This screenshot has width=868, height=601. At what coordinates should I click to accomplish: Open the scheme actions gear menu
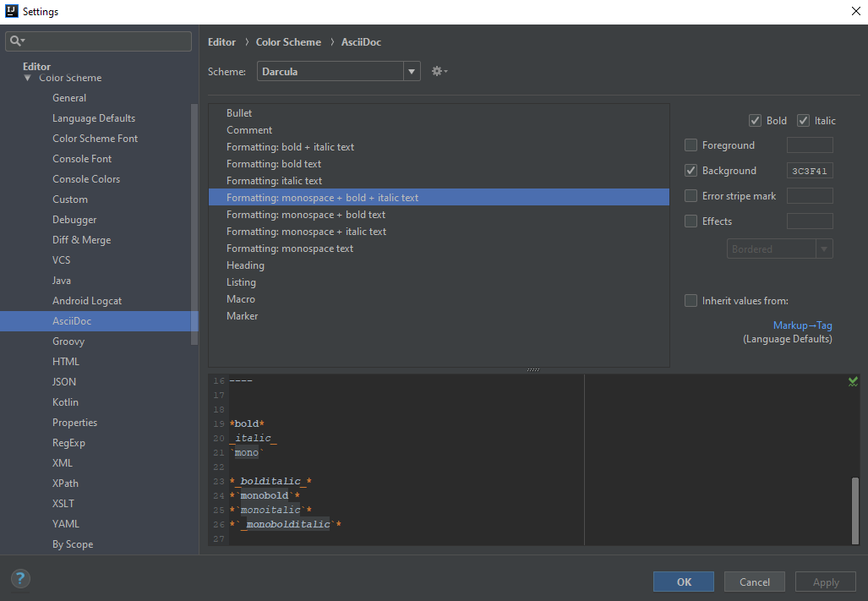(439, 71)
